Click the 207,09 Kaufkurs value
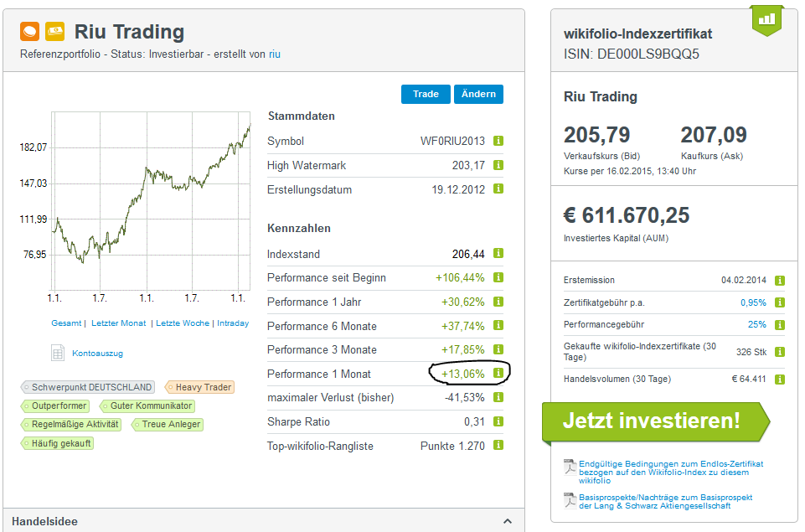 (x=714, y=135)
